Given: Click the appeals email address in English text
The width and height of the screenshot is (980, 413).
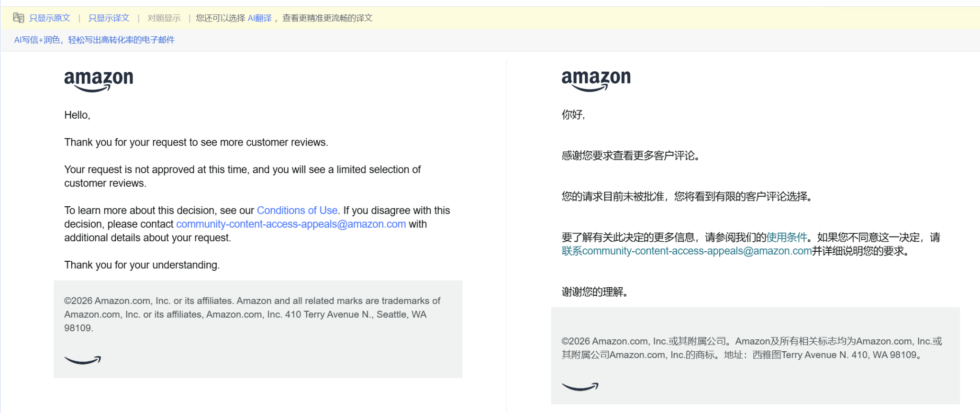Looking at the screenshot, I should [x=291, y=224].
